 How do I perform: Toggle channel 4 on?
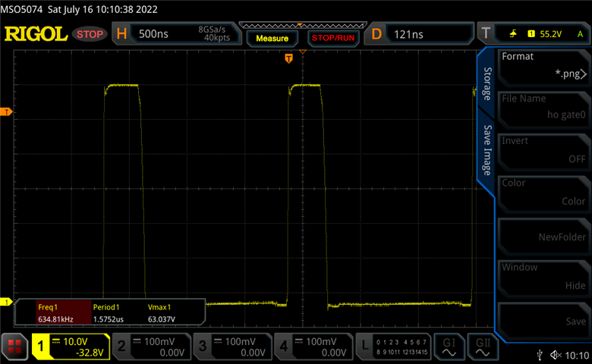coord(313,347)
